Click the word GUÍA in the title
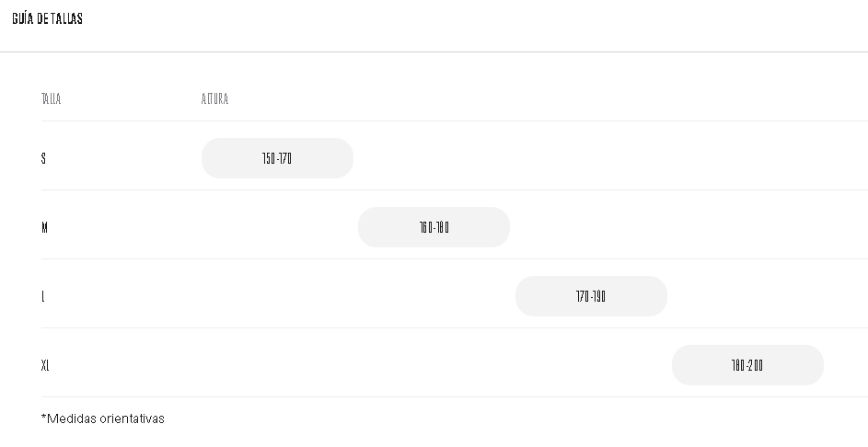Screen dimensions: 868x447 click(x=23, y=18)
